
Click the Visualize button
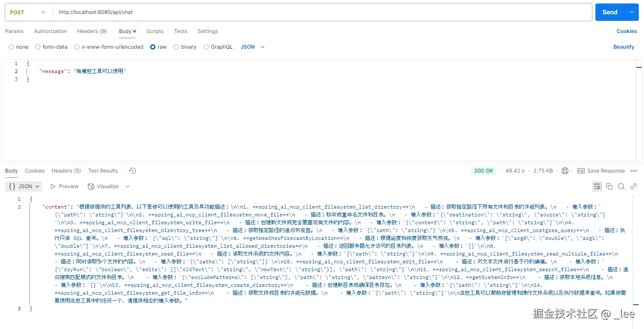point(103,186)
